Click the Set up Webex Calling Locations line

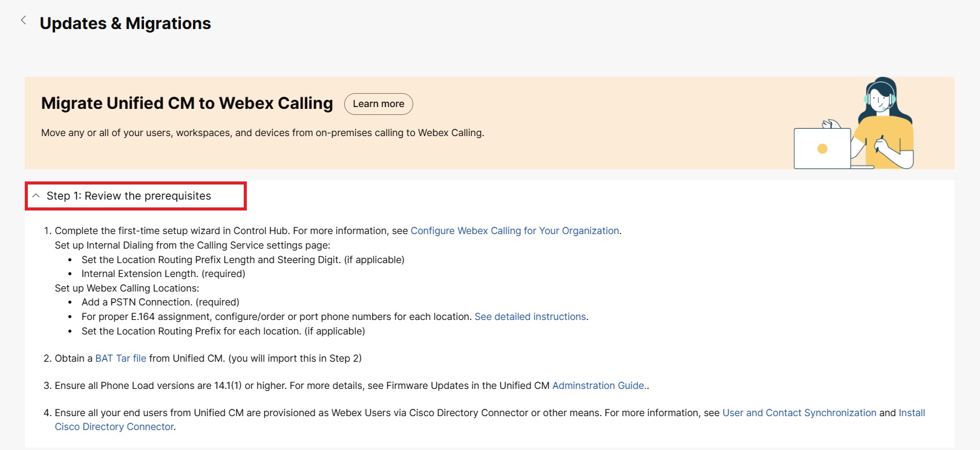pyautogui.click(x=126, y=289)
